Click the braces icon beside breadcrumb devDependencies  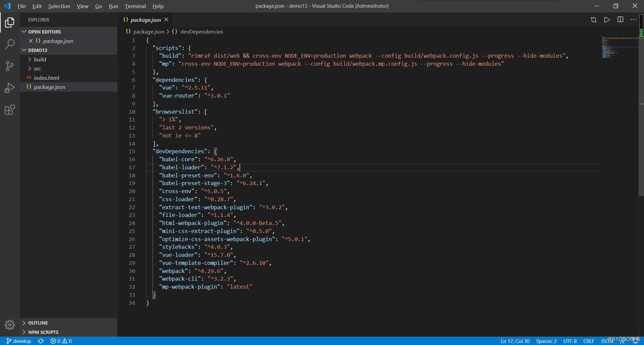175,32
